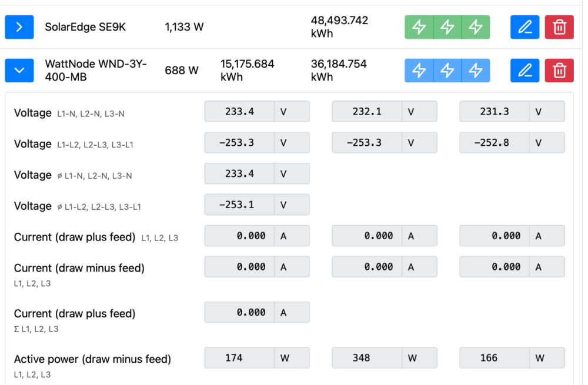Click the L3-L1 voltage field showing -252.8
The width and height of the screenshot is (588, 385).
click(495, 142)
